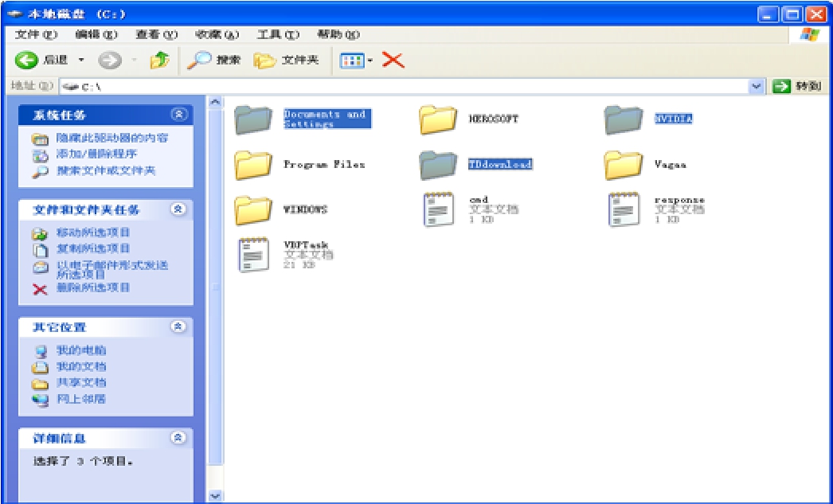Viewport: 833px width, 504px height.
Task: Open the 查看(V) menu
Action: [155, 34]
